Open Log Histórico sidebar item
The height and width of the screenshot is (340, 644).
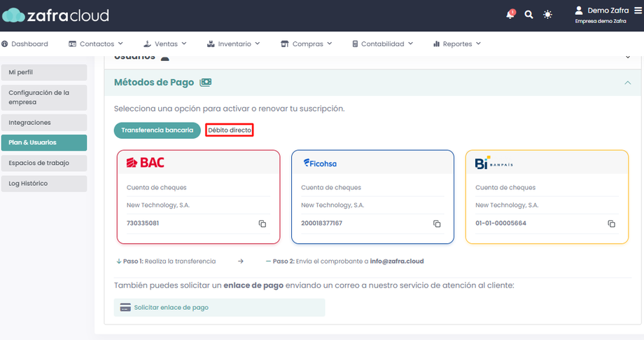(44, 184)
